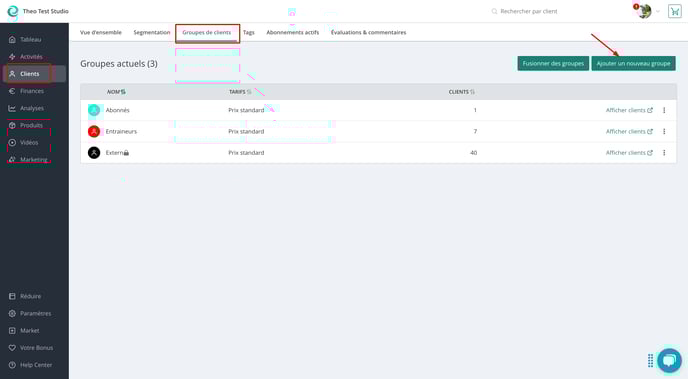Open three-dot menu for Abonnés row
Image resolution: width=688 pixels, height=379 pixels.
tap(664, 110)
